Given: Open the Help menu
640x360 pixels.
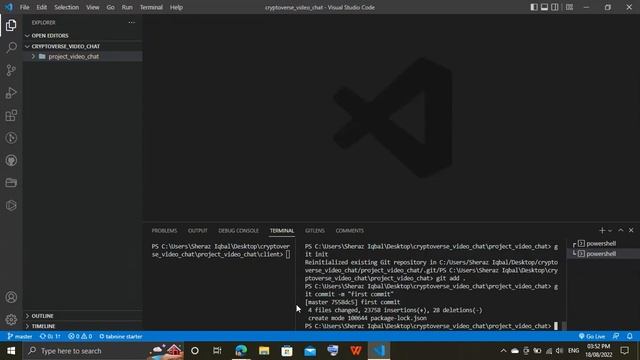Looking at the screenshot, I should [176, 7].
